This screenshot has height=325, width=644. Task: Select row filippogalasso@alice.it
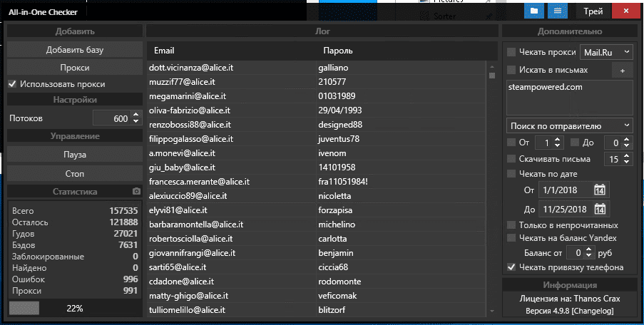tap(316, 139)
